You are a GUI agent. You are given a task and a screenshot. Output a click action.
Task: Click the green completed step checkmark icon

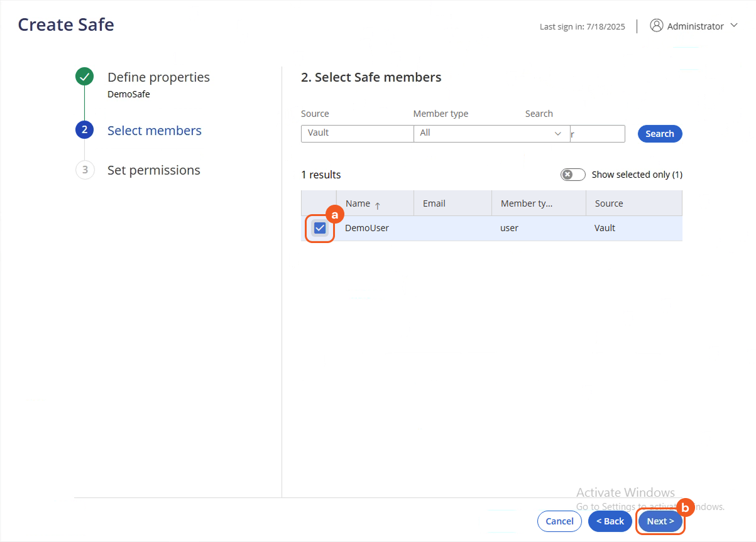click(x=84, y=77)
